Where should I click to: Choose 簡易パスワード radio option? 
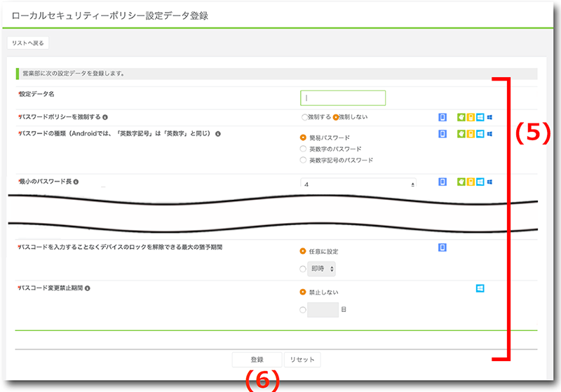point(303,137)
